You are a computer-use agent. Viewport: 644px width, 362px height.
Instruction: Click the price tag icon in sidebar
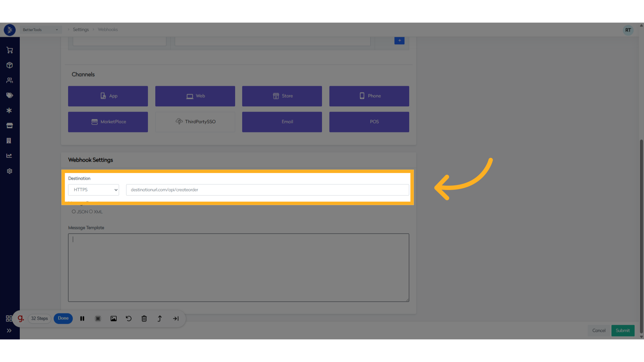9,95
